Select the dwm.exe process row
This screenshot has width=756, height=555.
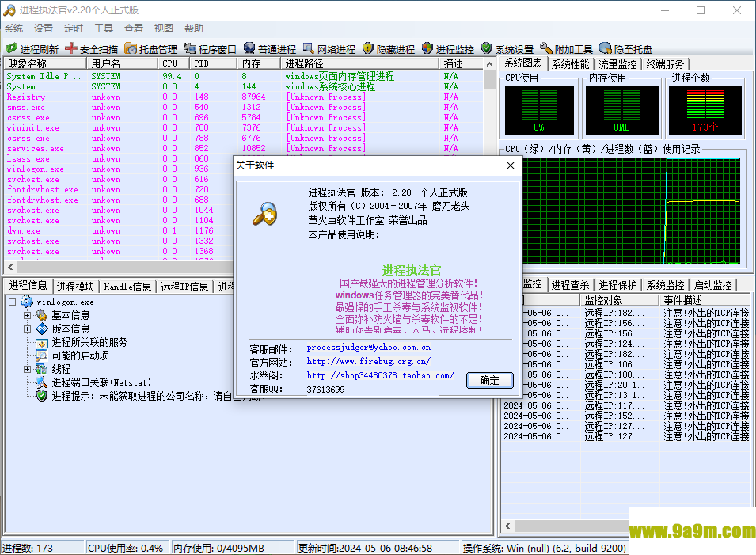click(x=119, y=231)
